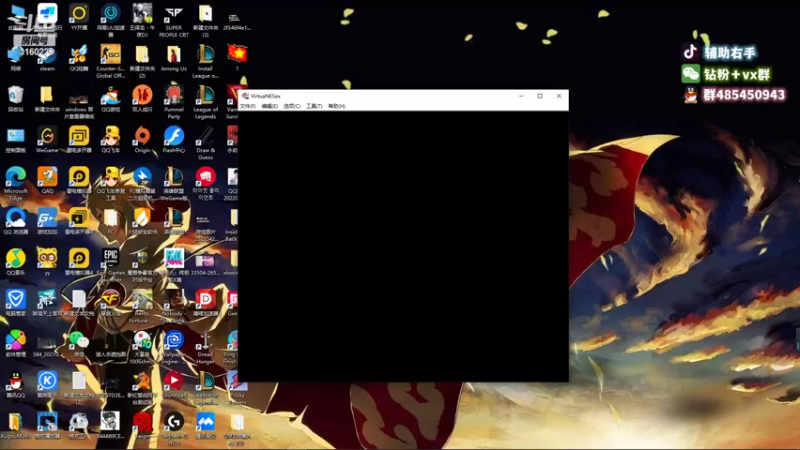This screenshot has height=450, width=800.
Task: Open the 文件(F) menu in VirtuaNES
Action: coord(247,106)
